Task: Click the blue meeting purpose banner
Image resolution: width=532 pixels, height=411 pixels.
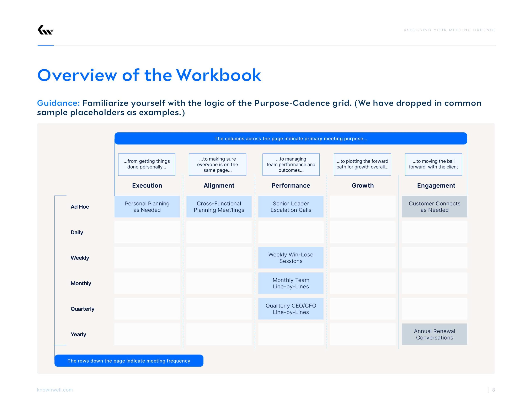Action: (291, 138)
